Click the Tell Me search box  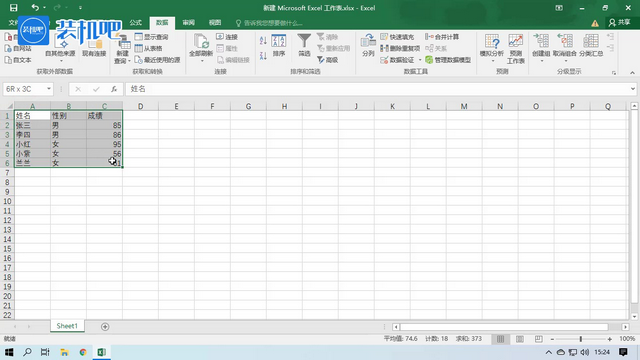pos(269,23)
